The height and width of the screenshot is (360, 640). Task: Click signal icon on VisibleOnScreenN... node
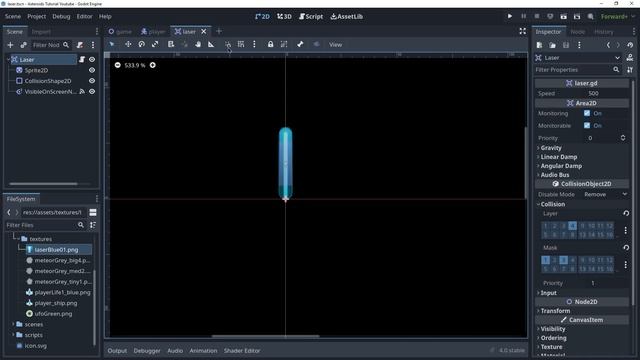coord(82,91)
